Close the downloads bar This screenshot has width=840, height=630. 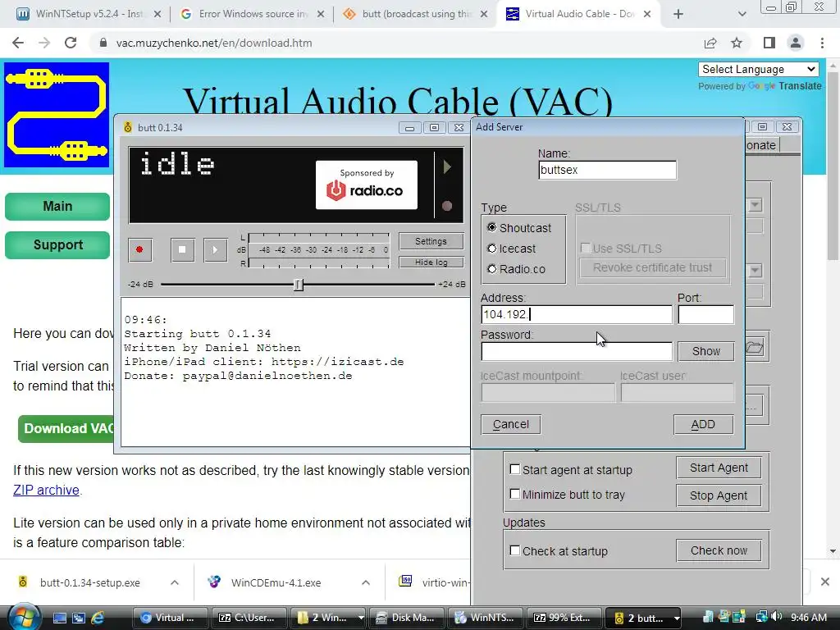point(825,582)
